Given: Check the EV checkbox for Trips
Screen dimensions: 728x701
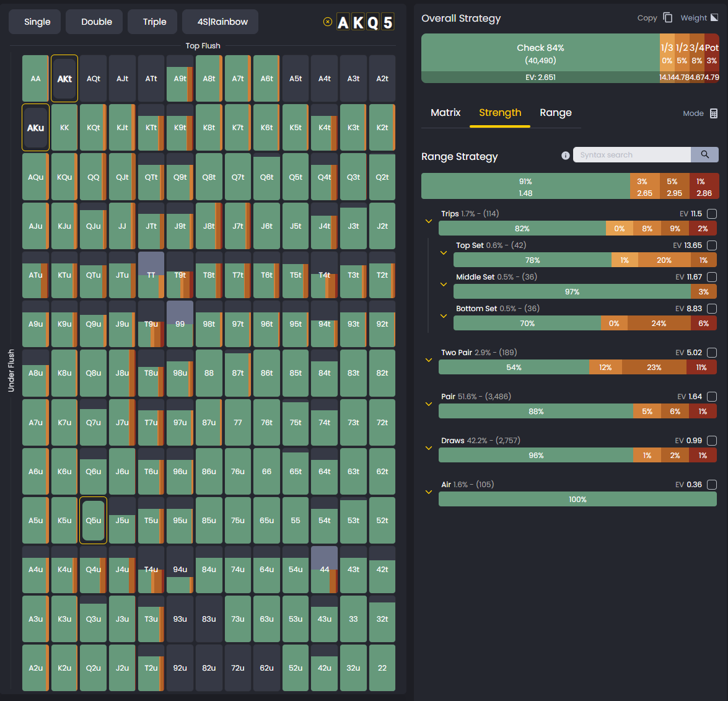Looking at the screenshot, I should tap(711, 213).
